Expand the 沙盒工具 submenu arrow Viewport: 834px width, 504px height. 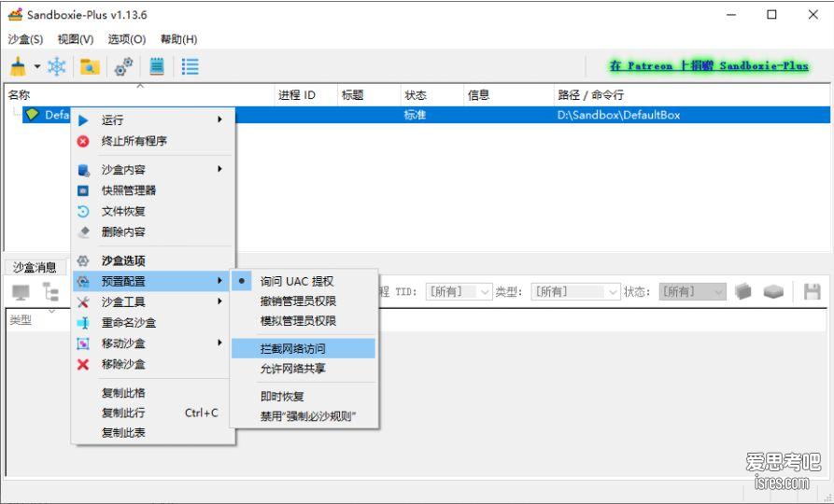[219, 301]
